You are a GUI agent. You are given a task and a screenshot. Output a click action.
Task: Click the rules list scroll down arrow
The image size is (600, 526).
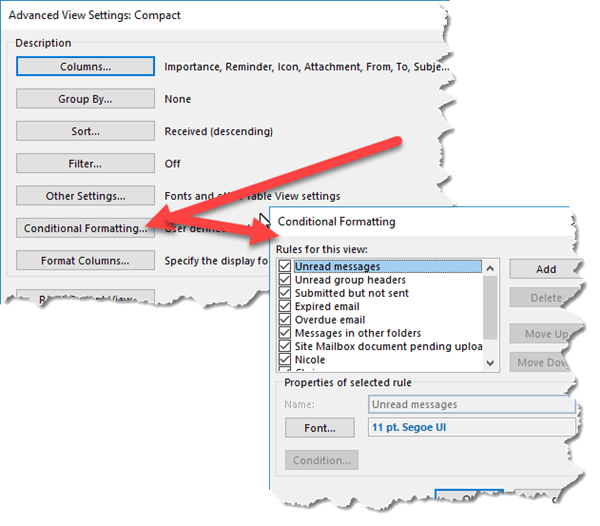(x=490, y=363)
